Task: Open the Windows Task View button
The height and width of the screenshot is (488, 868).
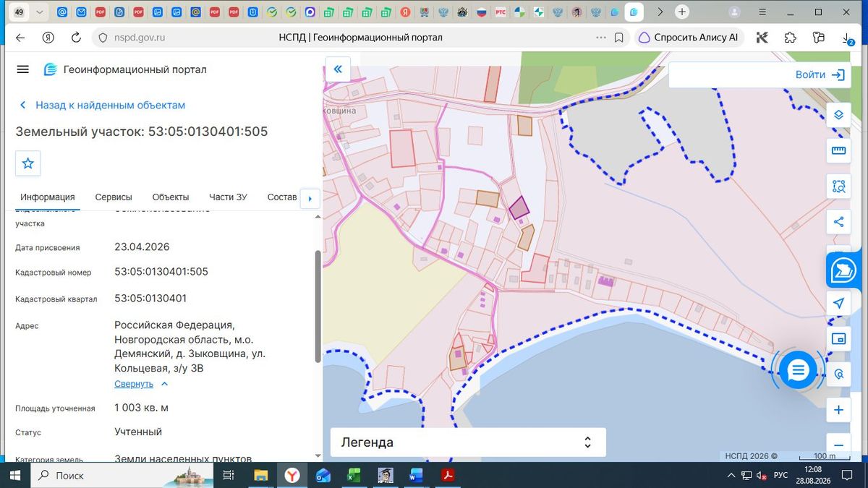Action: pos(229,475)
